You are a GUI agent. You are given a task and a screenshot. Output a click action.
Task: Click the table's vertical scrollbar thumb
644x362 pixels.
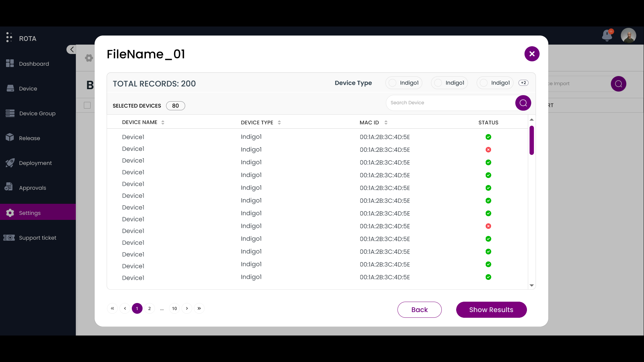pyautogui.click(x=532, y=140)
